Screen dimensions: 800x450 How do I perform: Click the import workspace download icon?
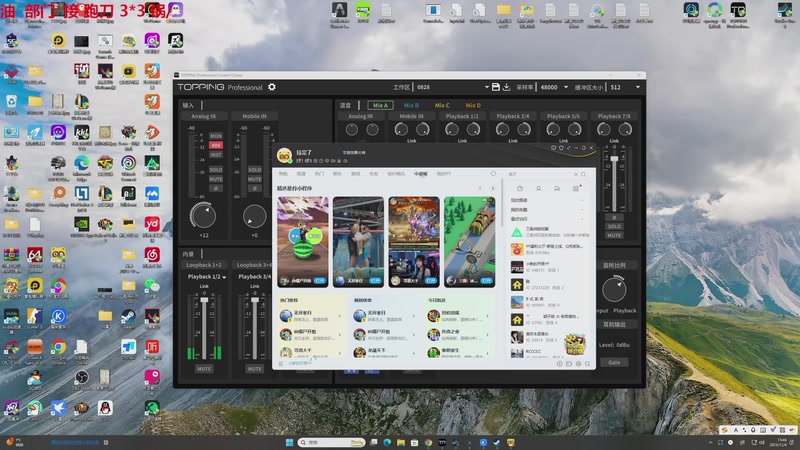point(507,87)
